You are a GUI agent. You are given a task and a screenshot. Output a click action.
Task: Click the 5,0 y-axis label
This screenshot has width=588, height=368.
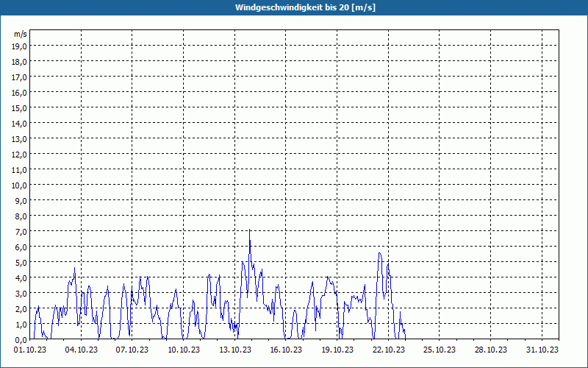point(21,263)
